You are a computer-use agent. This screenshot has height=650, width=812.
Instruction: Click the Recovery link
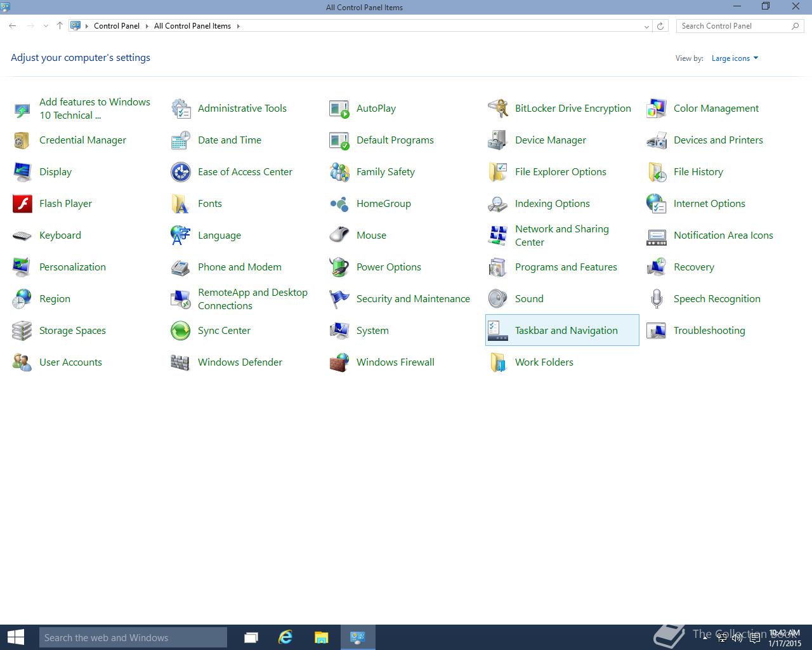694,267
